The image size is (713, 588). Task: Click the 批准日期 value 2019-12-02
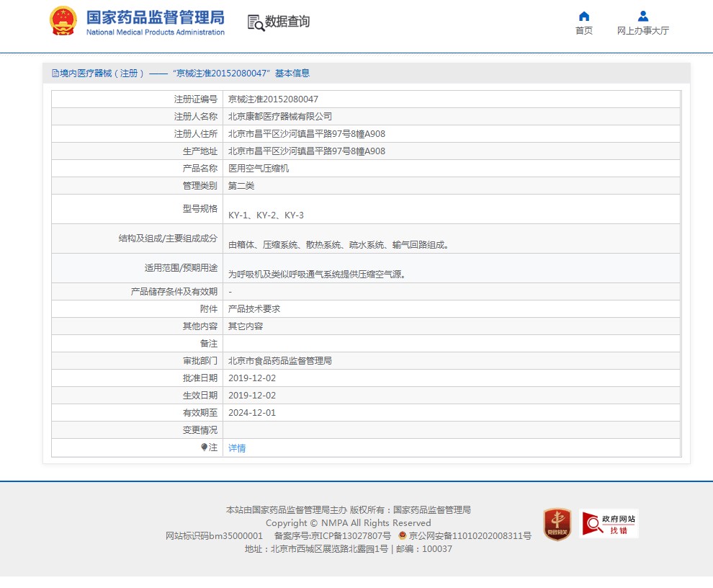click(252, 378)
